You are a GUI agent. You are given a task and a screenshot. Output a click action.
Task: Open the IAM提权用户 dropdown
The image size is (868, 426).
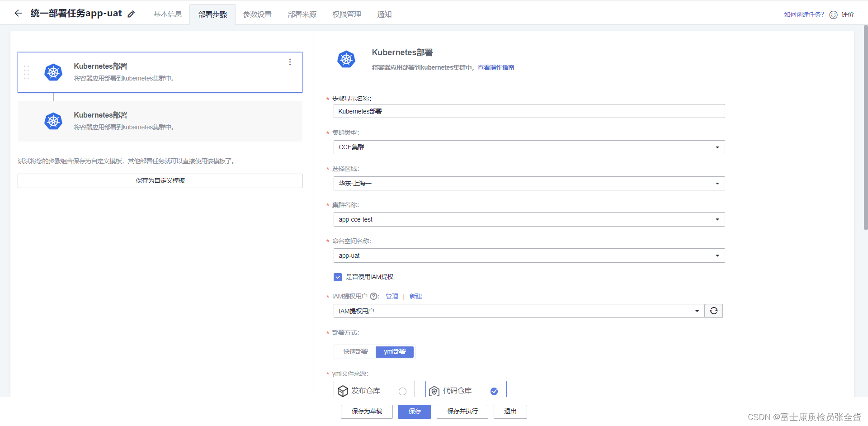tap(519, 311)
